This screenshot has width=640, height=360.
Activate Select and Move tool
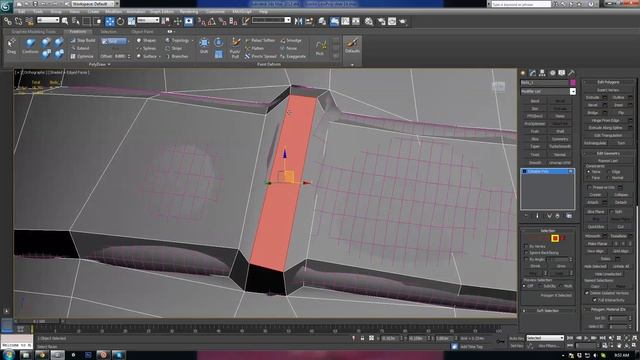pyautogui.click(x=110, y=21)
